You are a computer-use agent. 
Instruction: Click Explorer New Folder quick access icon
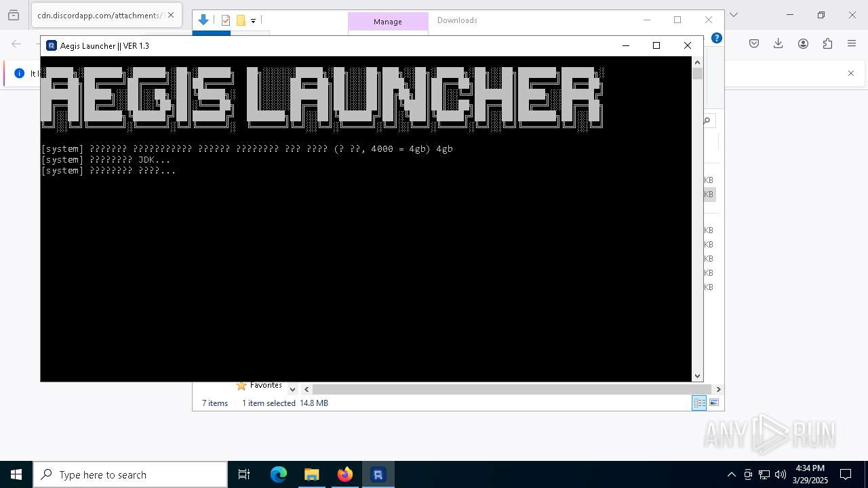[x=241, y=20]
